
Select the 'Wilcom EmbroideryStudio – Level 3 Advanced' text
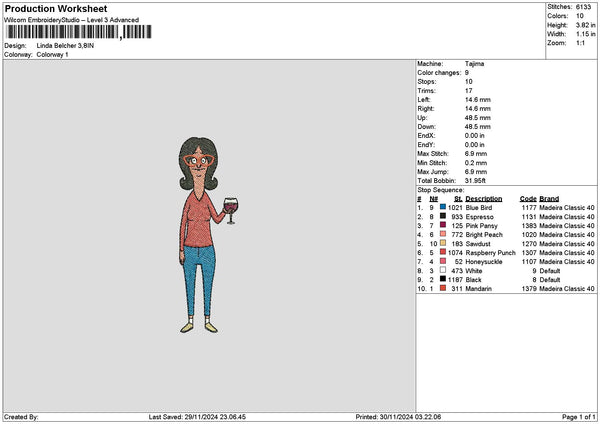click(72, 20)
